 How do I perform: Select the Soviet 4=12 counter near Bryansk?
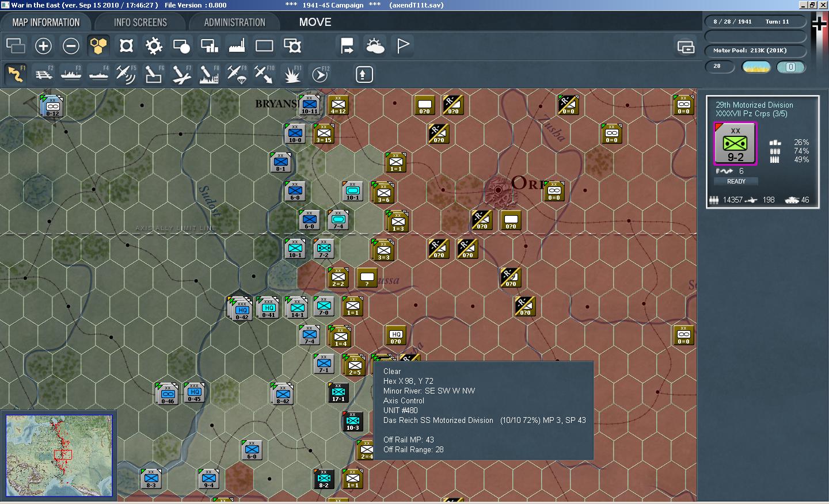tap(339, 105)
